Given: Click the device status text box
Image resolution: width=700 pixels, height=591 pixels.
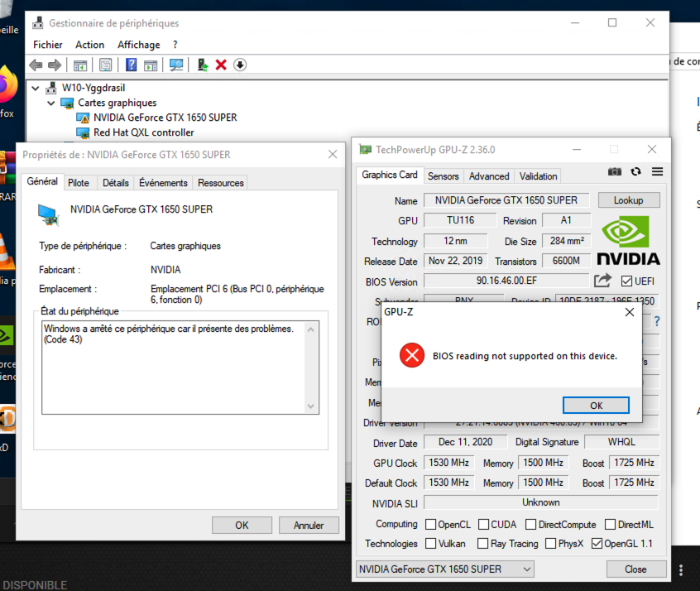Looking at the screenshot, I should [180, 368].
